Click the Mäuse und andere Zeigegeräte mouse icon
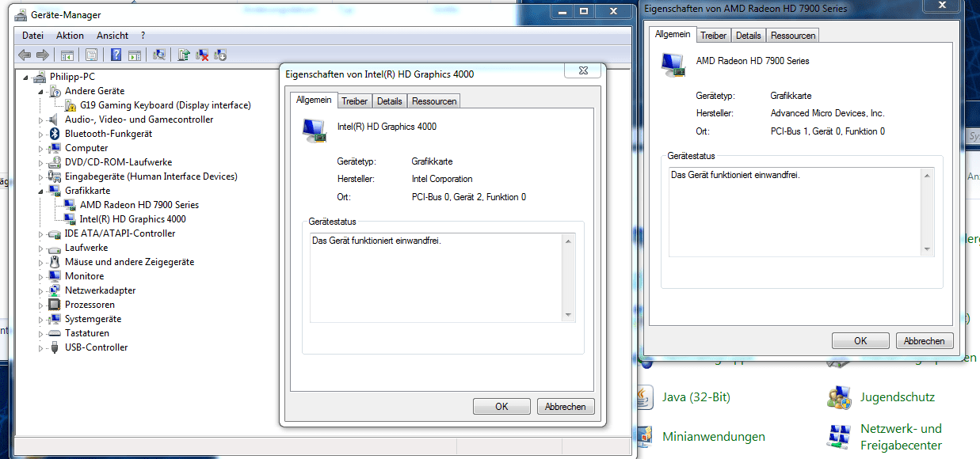The image size is (980, 459). pyautogui.click(x=55, y=262)
